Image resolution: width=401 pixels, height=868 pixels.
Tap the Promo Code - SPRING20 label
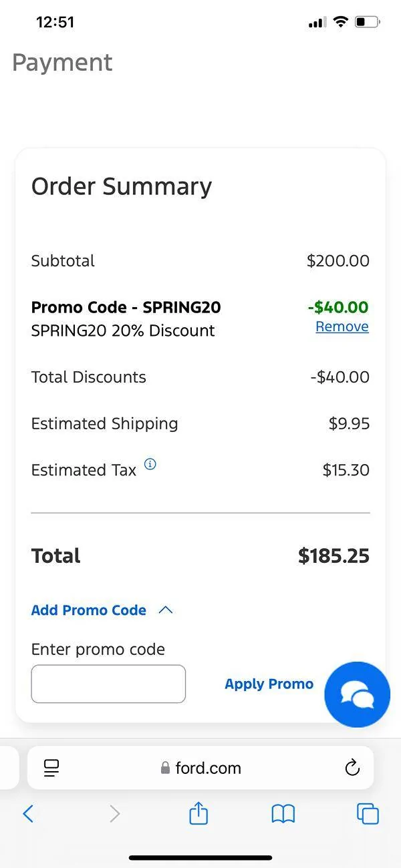click(126, 307)
